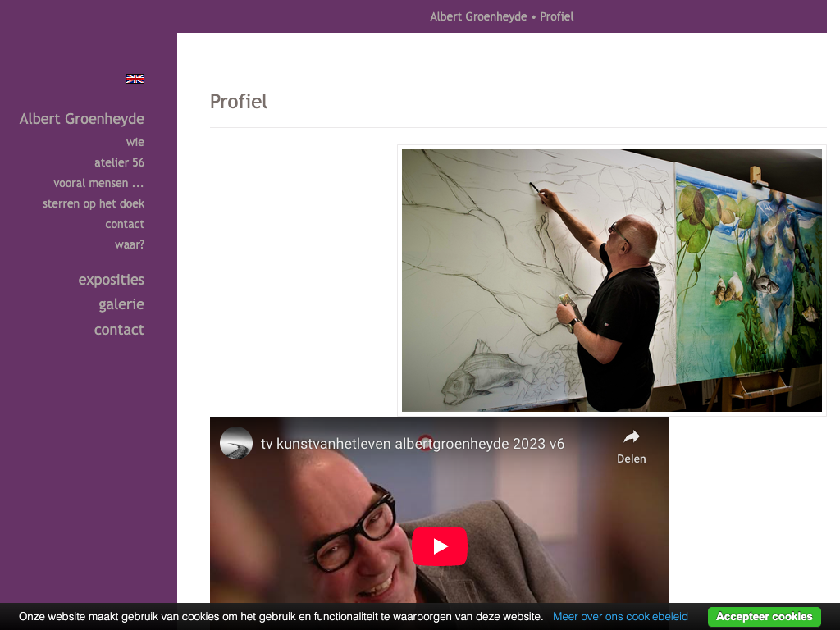The image size is (840, 630).
Task: Open the 'galerie' section
Action: click(x=121, y=304)
